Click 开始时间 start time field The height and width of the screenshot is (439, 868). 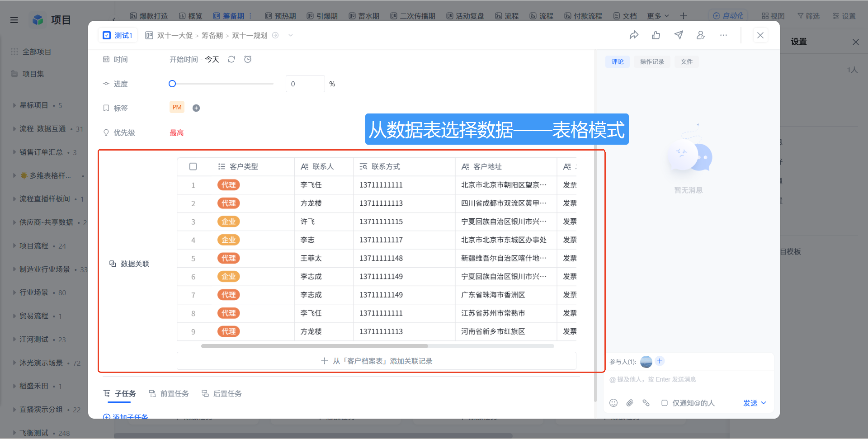pos(184,59)
